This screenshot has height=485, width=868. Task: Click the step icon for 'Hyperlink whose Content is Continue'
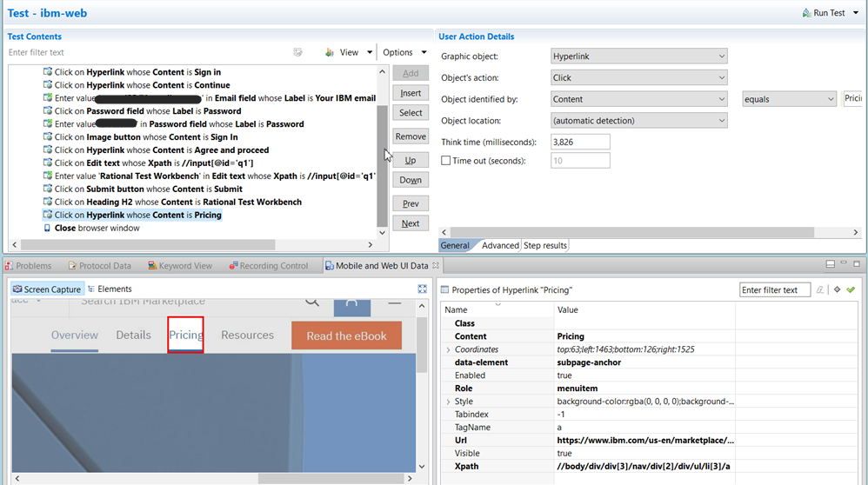[x=48, y=84]
